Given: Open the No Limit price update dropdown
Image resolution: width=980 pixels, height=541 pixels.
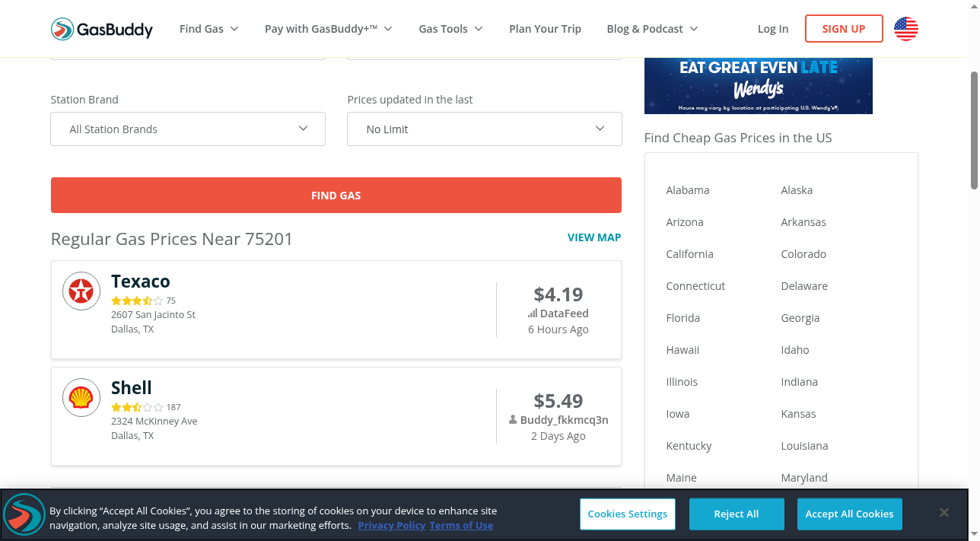Looking at the screenshot, I should tap(485, 129).
